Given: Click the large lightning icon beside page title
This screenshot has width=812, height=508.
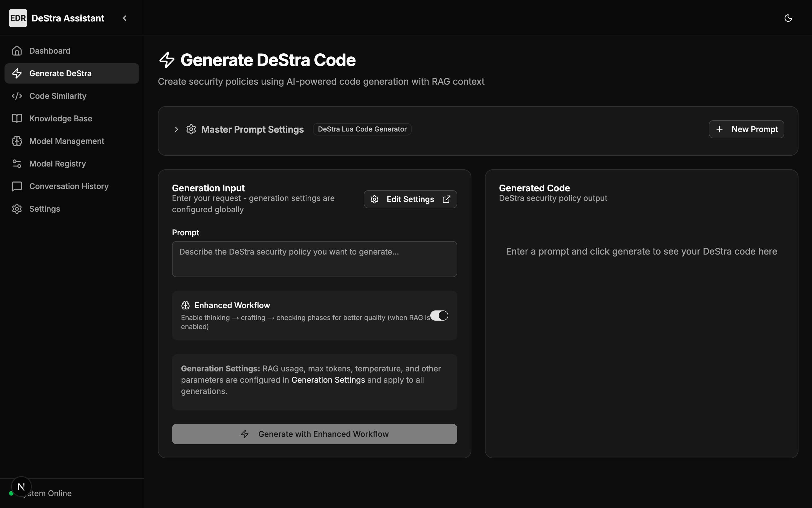Looking at the screenshot, I should 167,60.
